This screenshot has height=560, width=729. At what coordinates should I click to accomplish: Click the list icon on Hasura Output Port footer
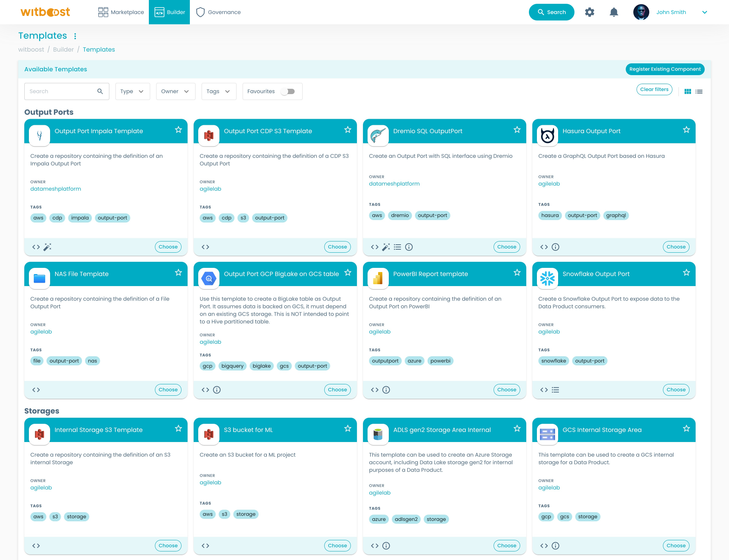(x=555, y=247)
